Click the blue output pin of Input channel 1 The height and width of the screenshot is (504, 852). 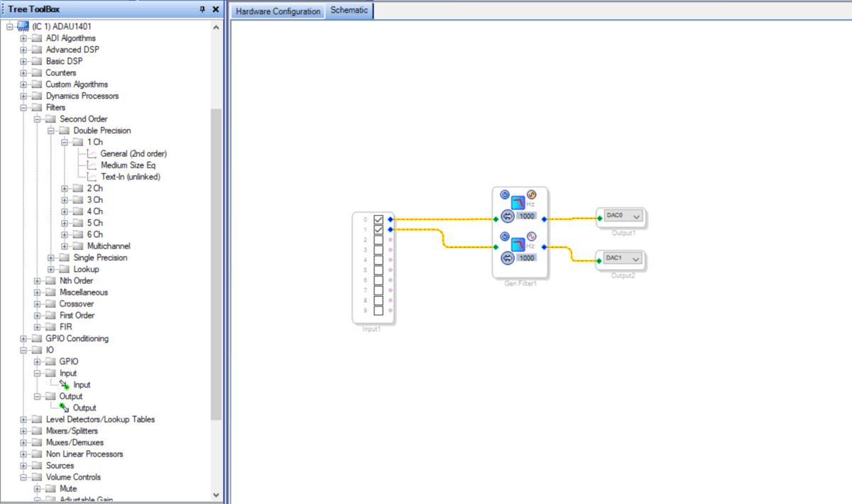(x=390, y=229)
